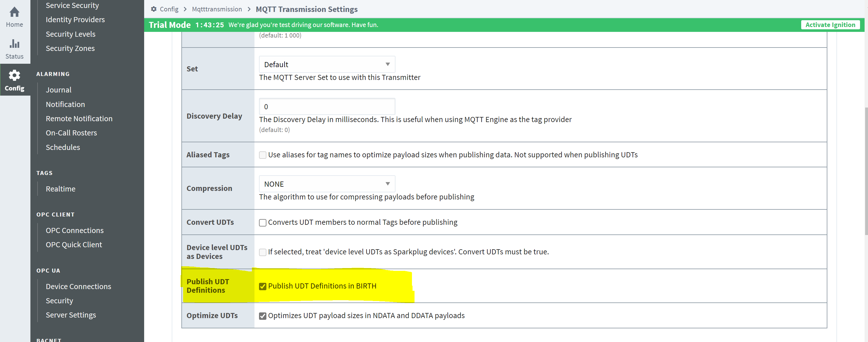Open the Set dropdown showing Default
Image resolution: width=868 pixels, height=342 pixels.
pyautogui.click(x=327, y=64)
